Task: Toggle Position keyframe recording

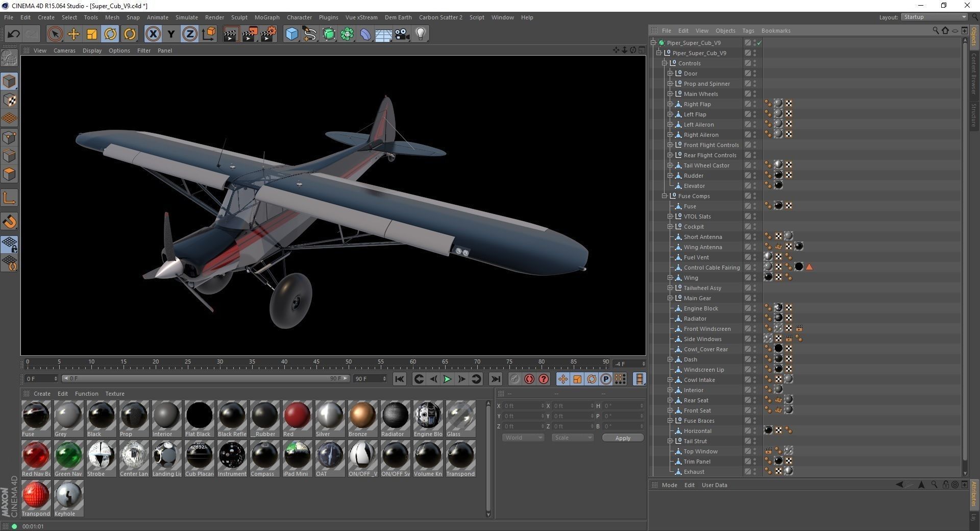Action: (563, 379)
